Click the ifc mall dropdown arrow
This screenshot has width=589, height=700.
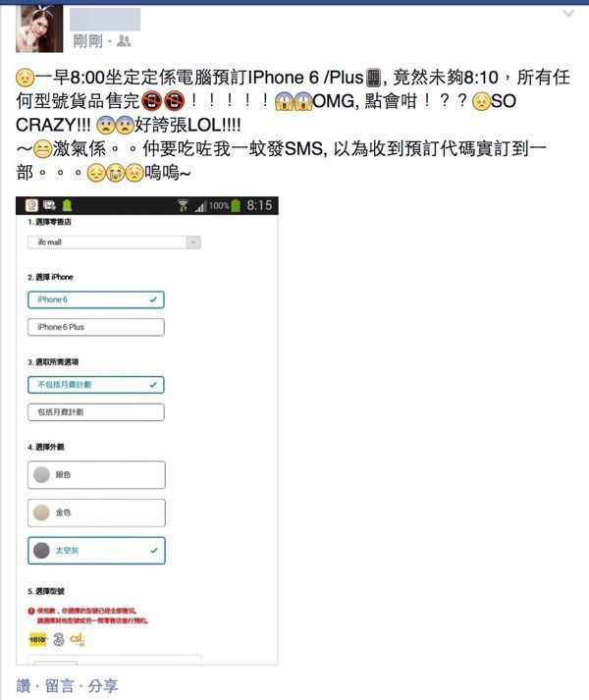[x=193, y=242]
